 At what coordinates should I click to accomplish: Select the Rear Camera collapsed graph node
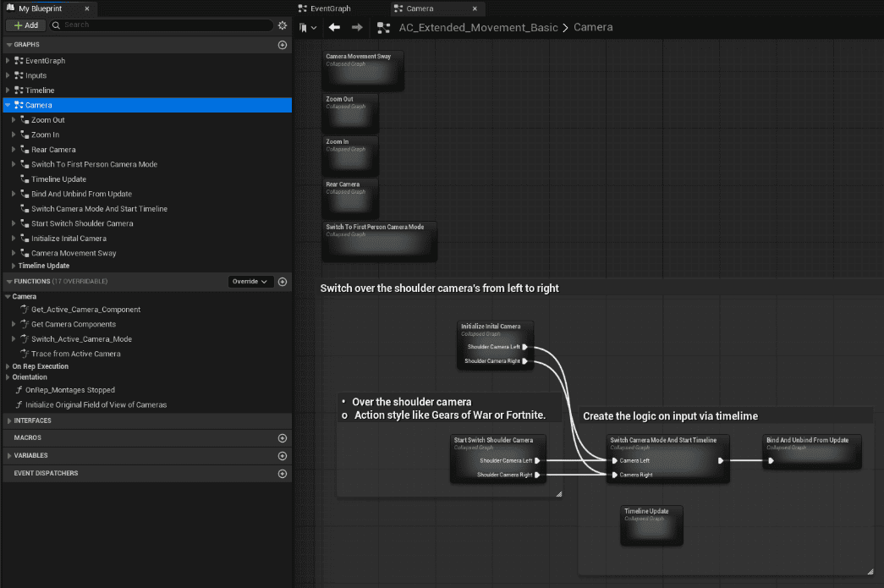(350, 199)
